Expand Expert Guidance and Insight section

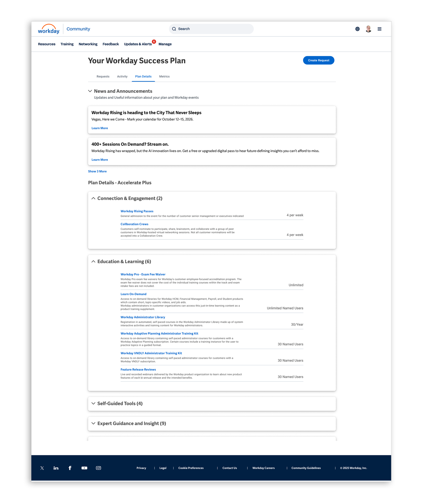point(93,423)
